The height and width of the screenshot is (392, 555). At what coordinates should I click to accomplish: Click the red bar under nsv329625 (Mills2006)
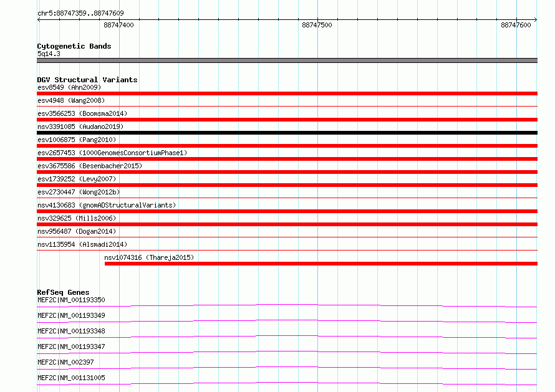tap(287, 224)
